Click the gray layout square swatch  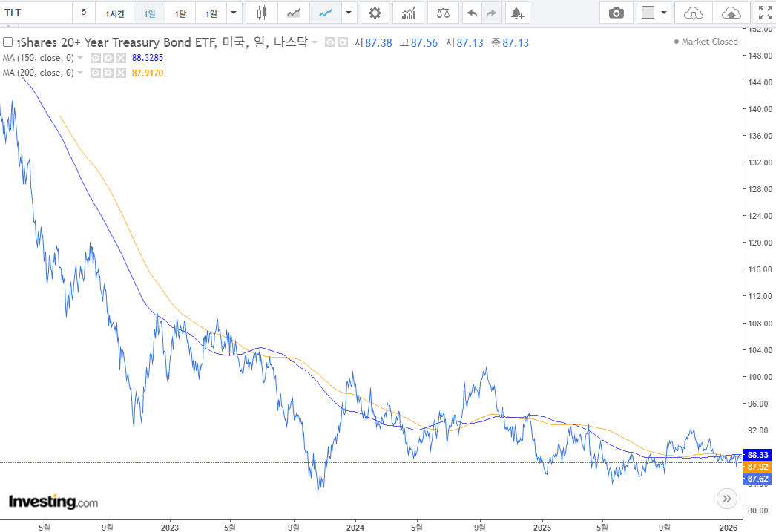(648, 13)
